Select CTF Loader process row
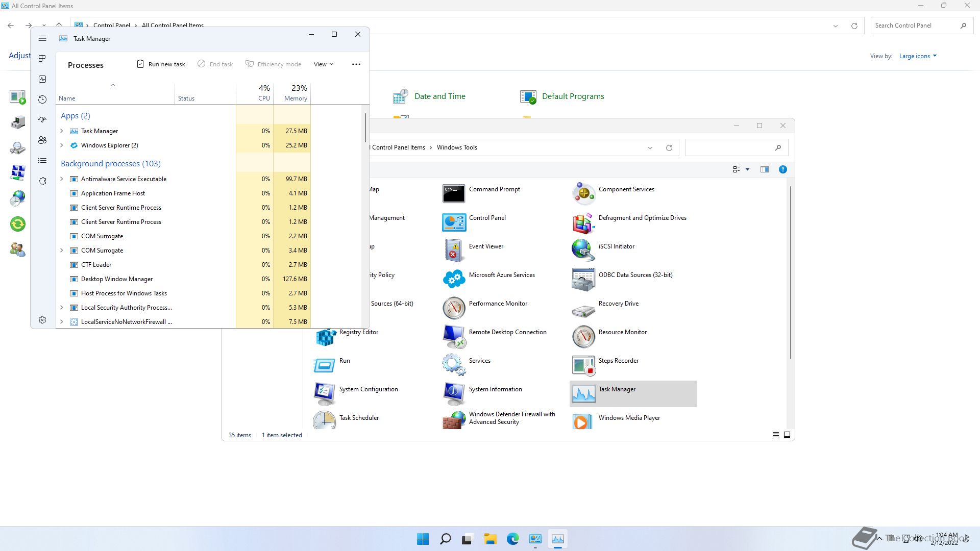 coord(183,265)
